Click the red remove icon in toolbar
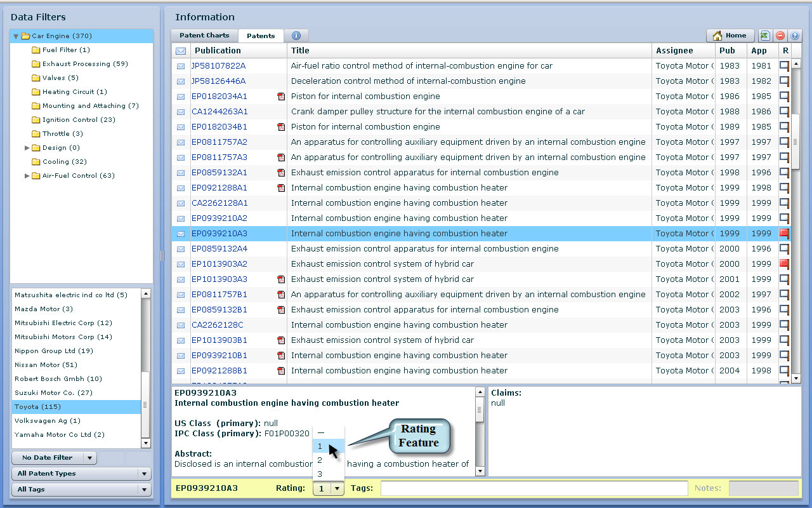The width and height of the screenshot is (812, 508). pyautogui.click(x=780, y=36)
